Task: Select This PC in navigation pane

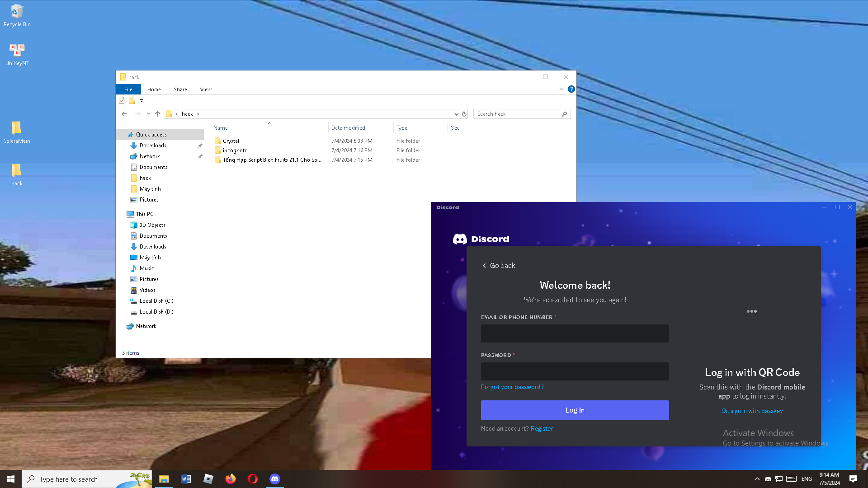Action: point(145,214)
